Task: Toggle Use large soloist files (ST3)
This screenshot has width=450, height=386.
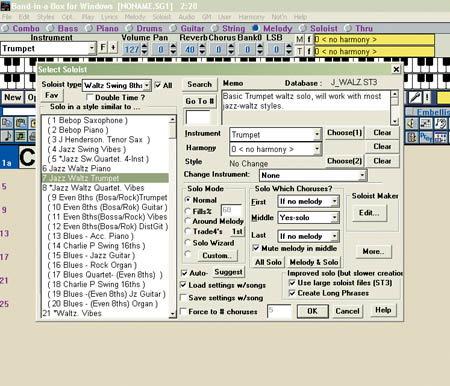Action: click(x=292, y=283)
